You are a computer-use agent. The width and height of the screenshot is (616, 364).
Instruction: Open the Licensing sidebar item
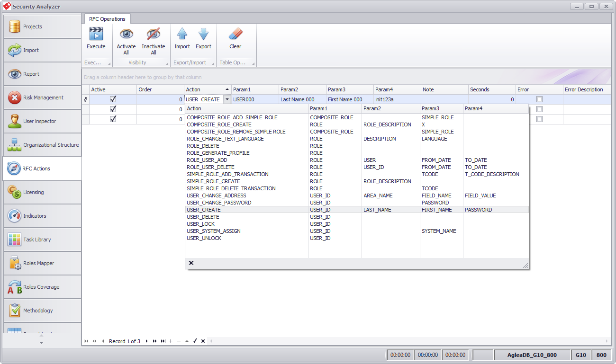point(42,192)
